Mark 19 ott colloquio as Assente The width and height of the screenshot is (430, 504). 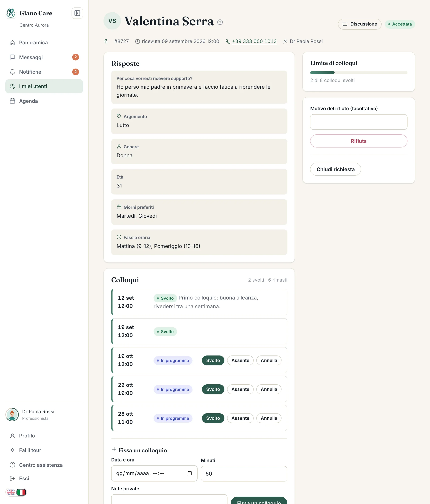240,360
